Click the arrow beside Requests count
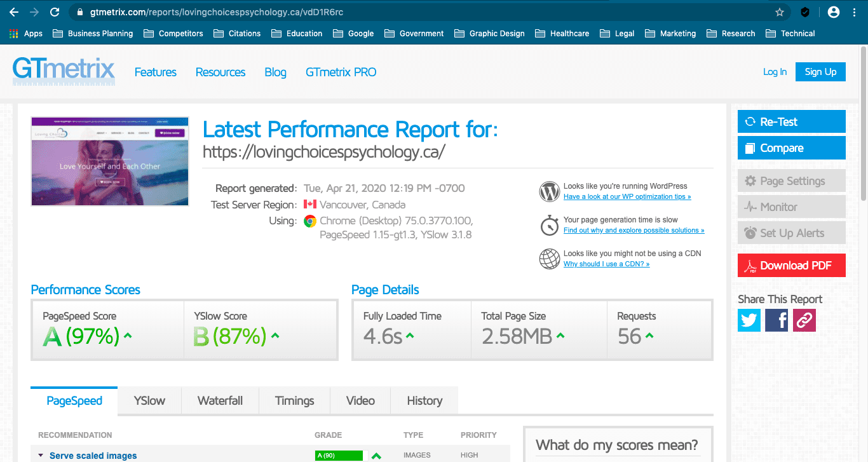Screen dimensions: 868x462 point(650,336)
